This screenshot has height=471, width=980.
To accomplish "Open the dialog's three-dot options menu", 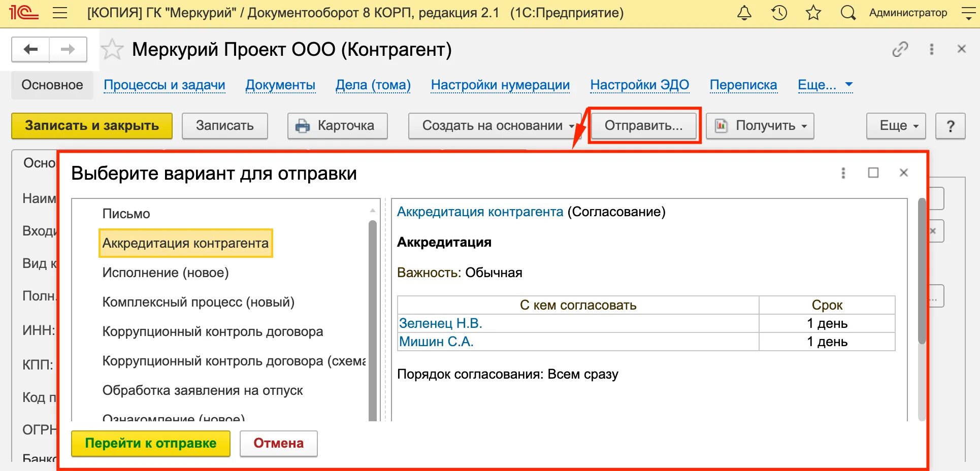I will point(843,173).
